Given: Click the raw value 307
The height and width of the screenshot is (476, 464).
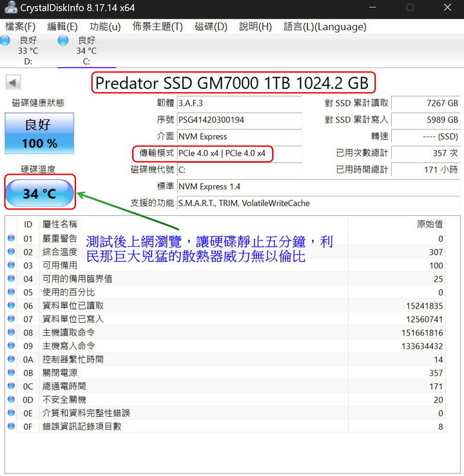Looking at the screenshot, I should 436,252.
